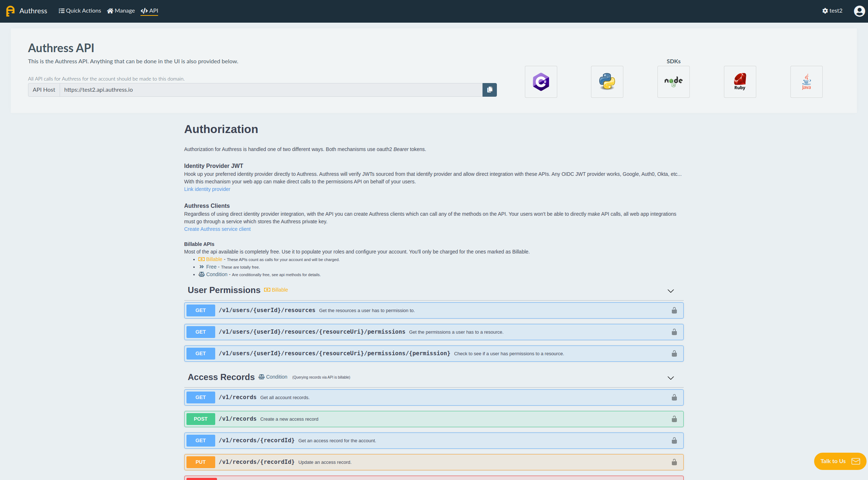The height and width of the screenshot is (480, 868).
Task: Click the API Host URL field
Action: pos(270,90)
